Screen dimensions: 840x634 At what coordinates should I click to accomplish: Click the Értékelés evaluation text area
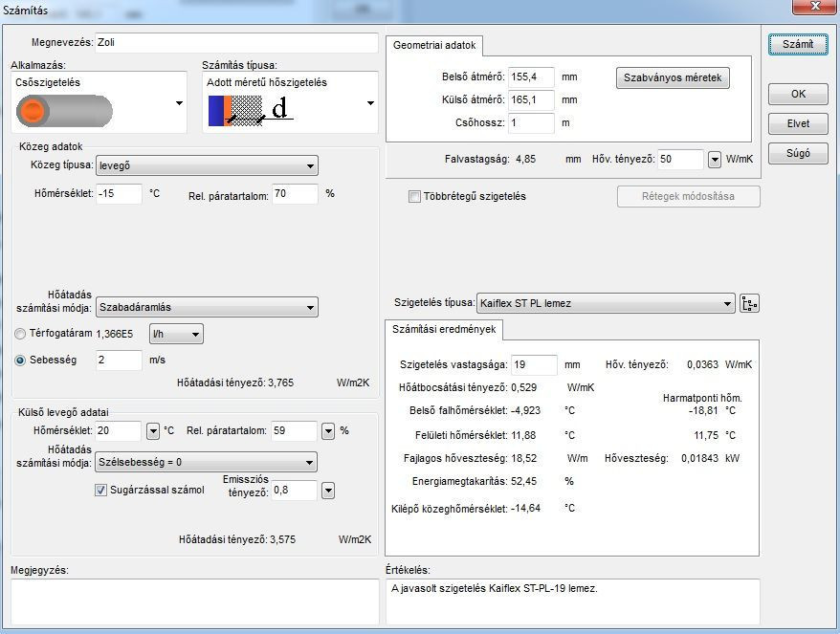pyautogui.click(x=573, y=601)
